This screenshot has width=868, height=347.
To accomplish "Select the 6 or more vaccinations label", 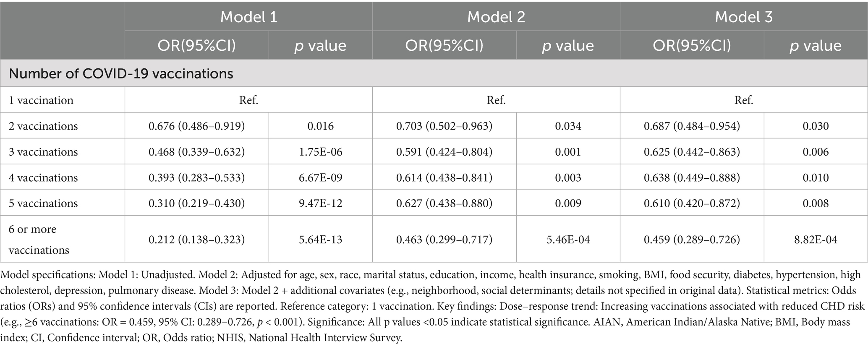I will coord(39,239).
